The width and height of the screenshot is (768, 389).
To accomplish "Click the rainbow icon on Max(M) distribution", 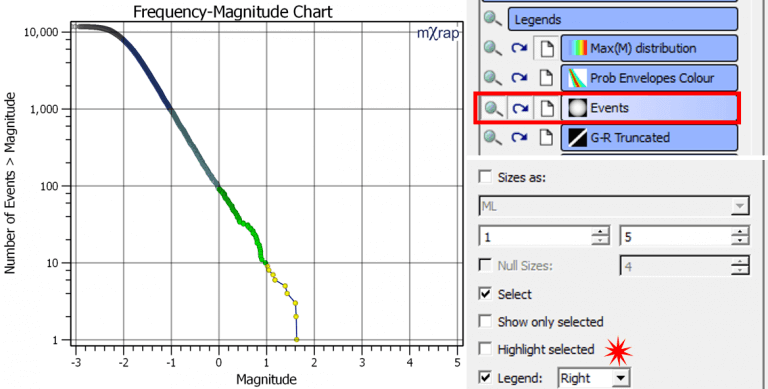I will pyautogui.click(x=577, y=48).
